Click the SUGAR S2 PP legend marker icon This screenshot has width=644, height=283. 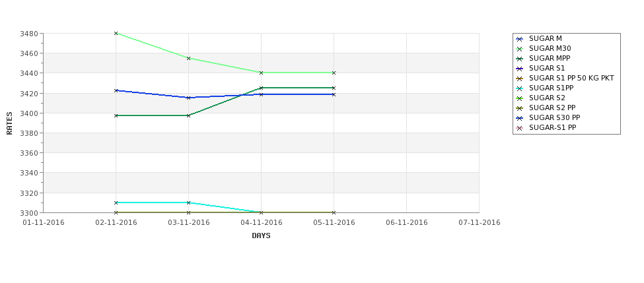click(520, 108)
